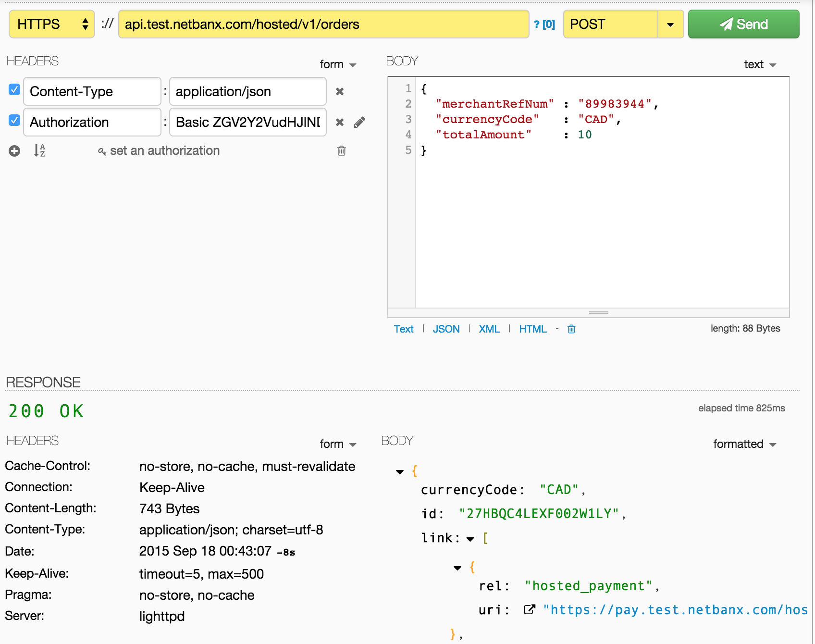Toggle the Content-Type header checkbox

point(14,89)
